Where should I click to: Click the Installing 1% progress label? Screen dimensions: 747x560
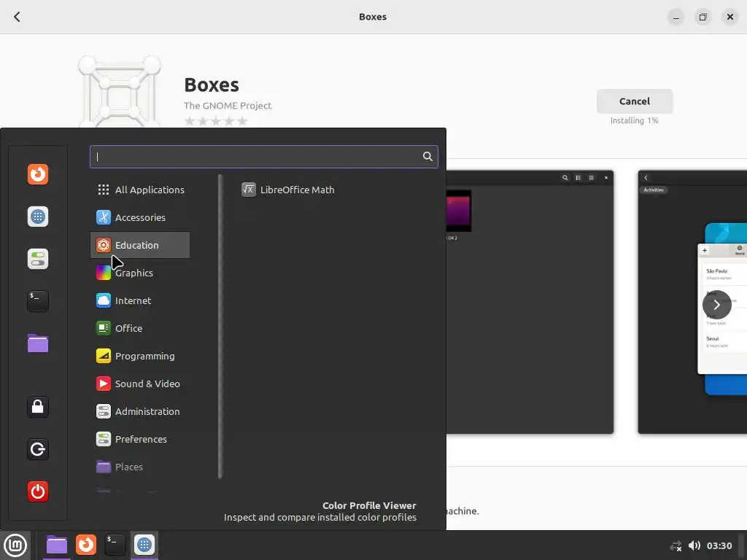tap(634, 120)
